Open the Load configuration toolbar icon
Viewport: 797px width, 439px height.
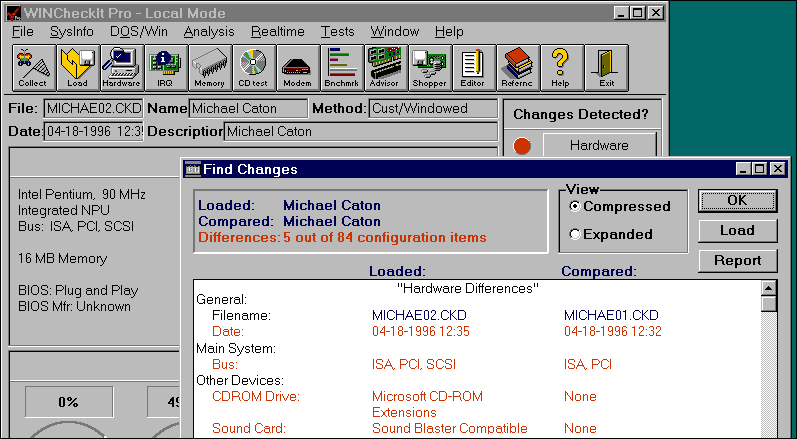point(77,68)
